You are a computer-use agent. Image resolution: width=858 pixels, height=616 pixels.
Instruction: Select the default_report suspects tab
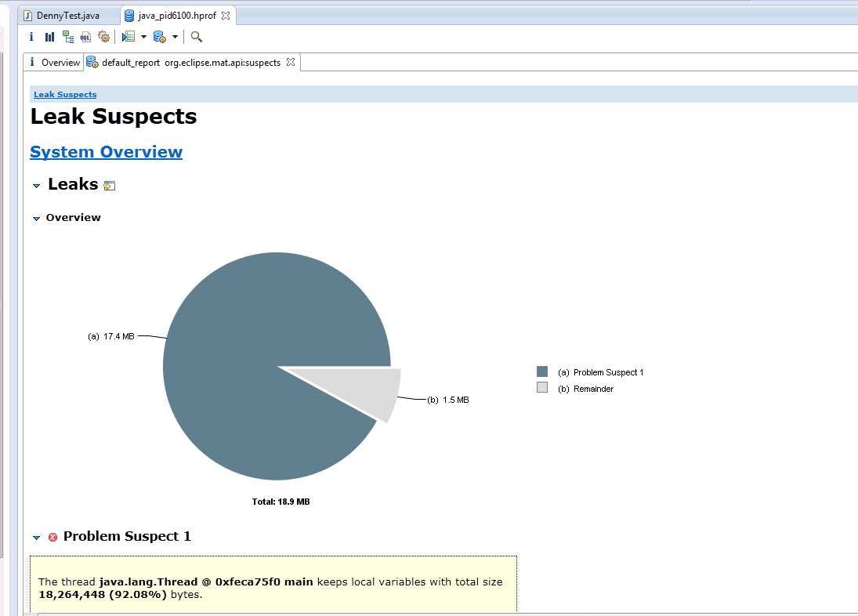[x=190, y=63]
